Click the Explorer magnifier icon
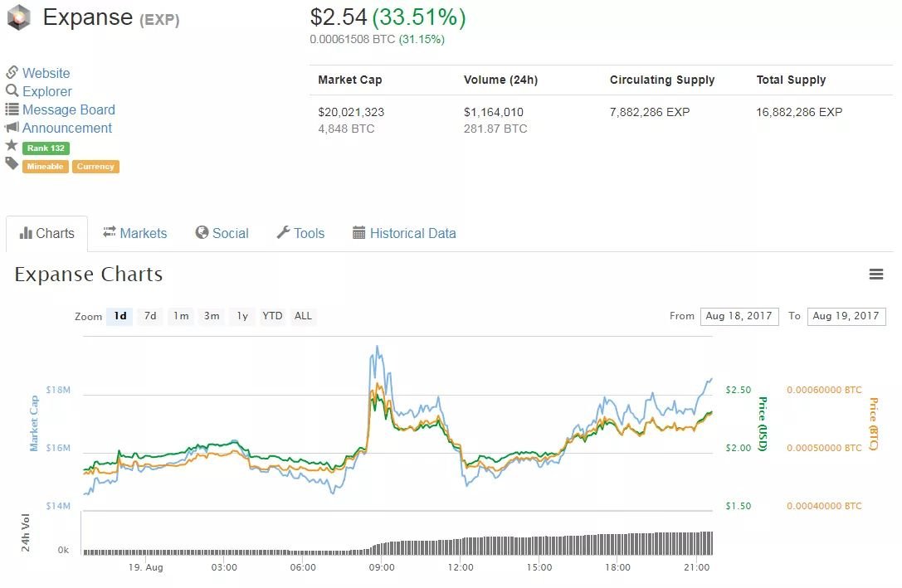The width and height of the screenshot is (902, 588). coord(12,91)
